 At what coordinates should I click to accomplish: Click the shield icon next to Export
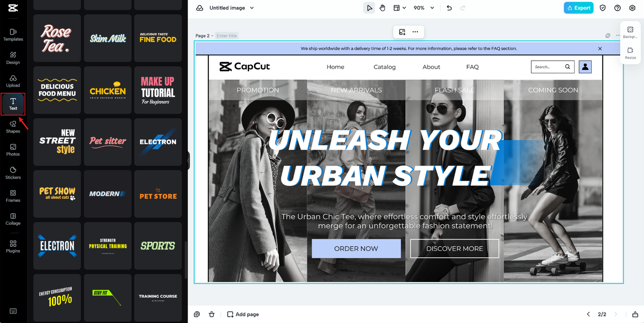tap(603, 8)
